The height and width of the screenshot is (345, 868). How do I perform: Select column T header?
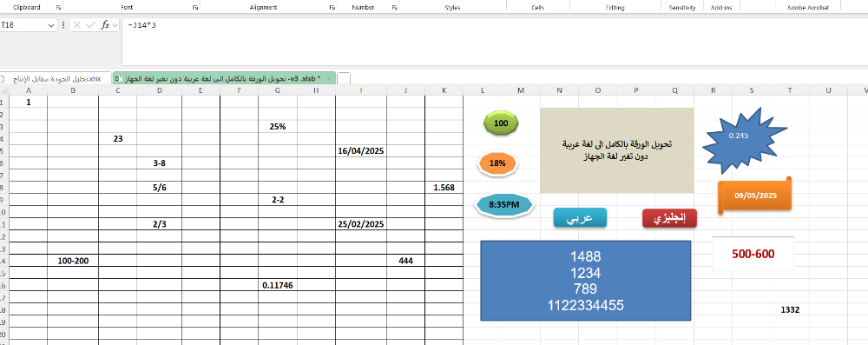790,90
